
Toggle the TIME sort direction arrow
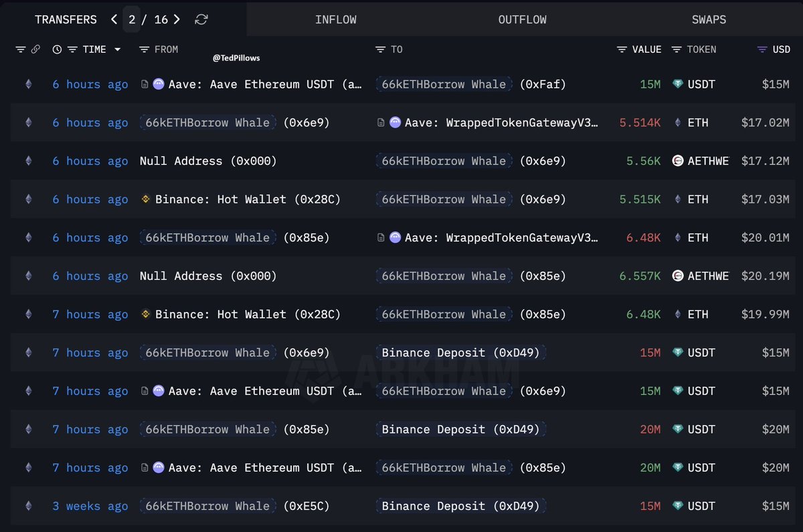click(118, 50)
